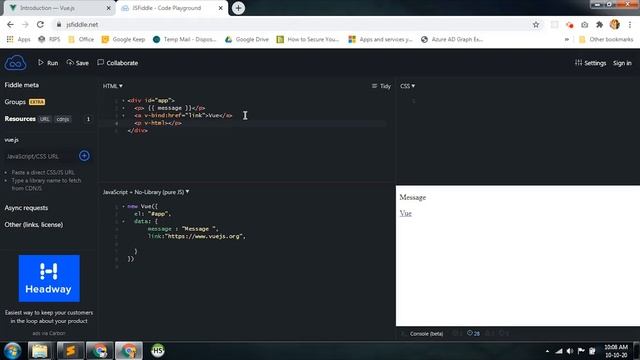Screen dimensions: 640x360
Task: Open the Fiddle meta section
Action: pos(22,85)
